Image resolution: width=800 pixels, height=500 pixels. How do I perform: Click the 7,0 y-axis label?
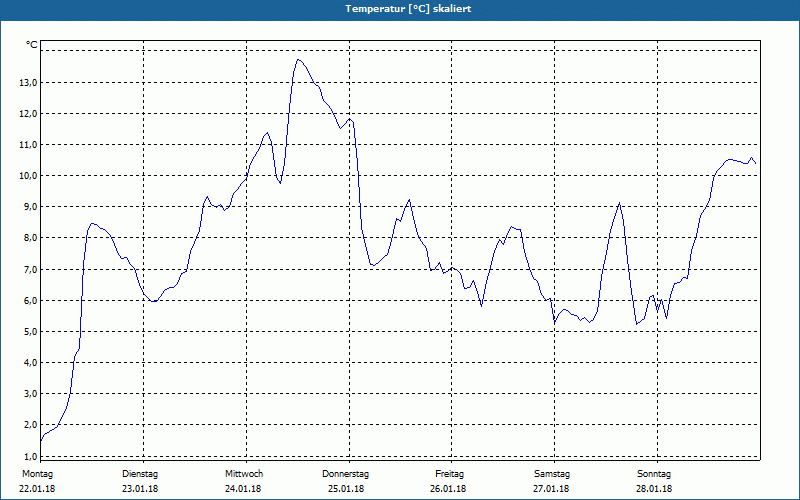(x=30, y=269)
